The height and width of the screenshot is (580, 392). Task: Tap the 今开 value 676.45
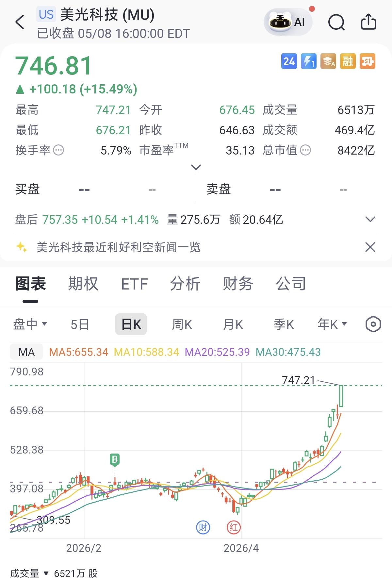coord(237,110)
